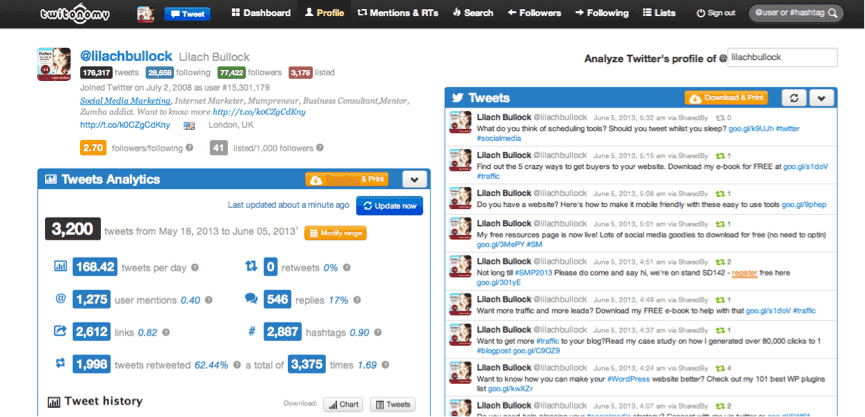This screenshot has width=865, height=417.
Task: Click the retweet icon beside 0 retweets
Action: coord(251,266)
